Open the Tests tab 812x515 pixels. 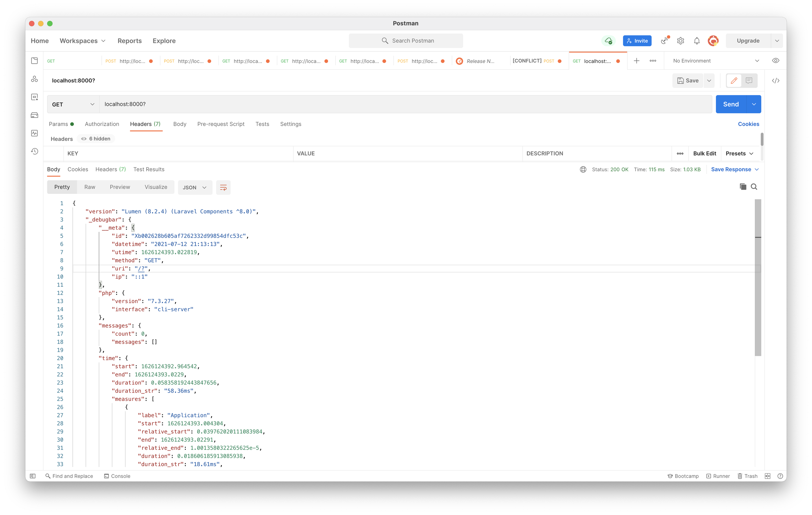click(262, 124)
